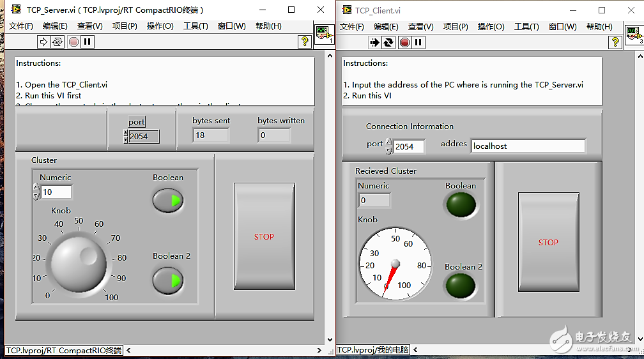
Task: Click the server port stepper arrows
Action: click(x=126, y=136)
